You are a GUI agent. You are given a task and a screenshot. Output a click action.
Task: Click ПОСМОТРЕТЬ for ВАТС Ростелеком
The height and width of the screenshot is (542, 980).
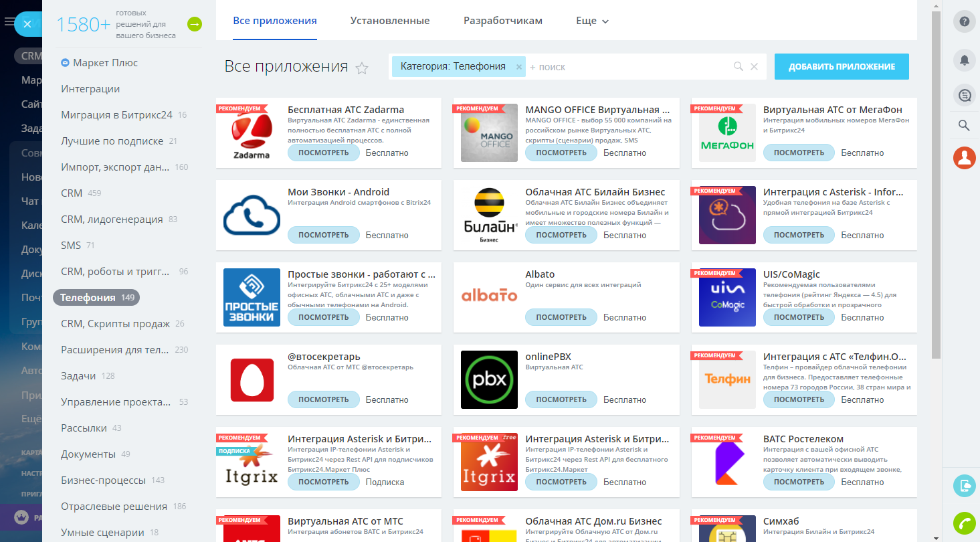(799, 482)
